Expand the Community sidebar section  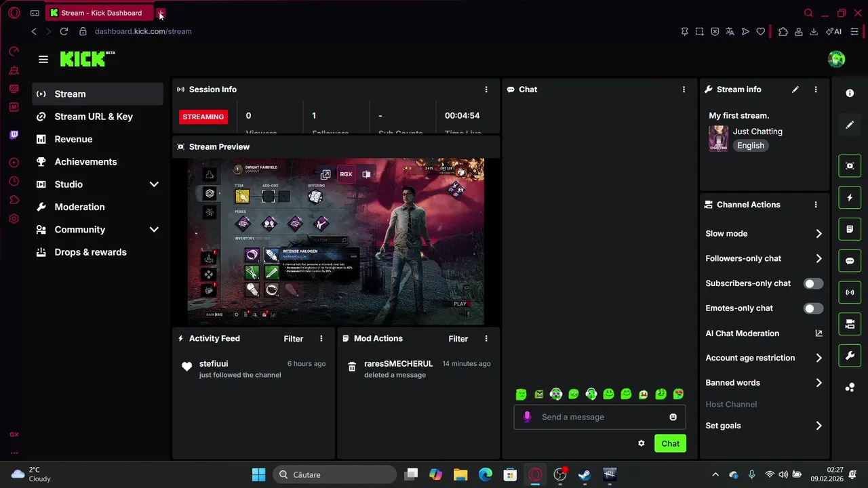click(154, 230)
